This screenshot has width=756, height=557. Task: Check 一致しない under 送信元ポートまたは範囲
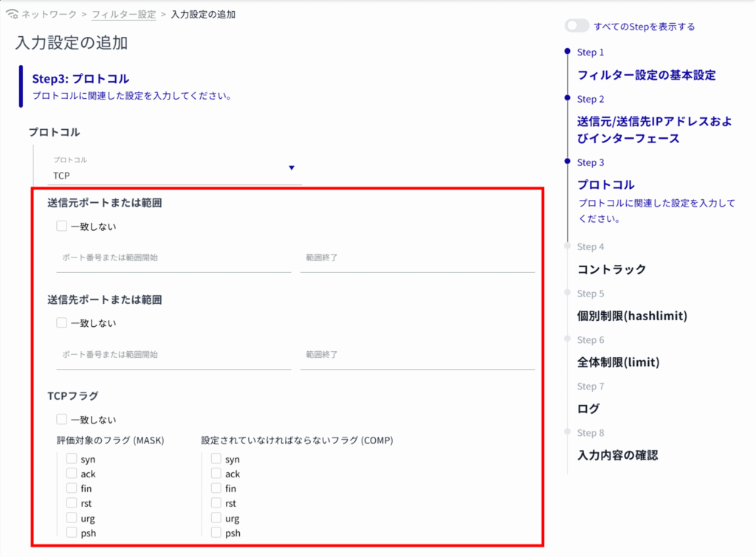click(x=62, y=226)
